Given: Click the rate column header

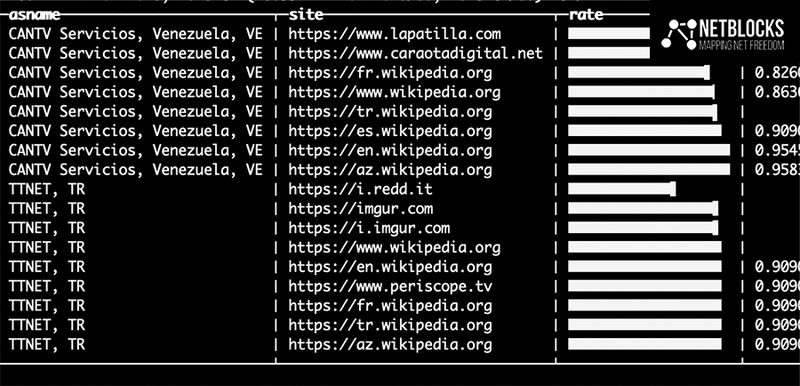Looking at the screenshot, I should [x=586, y=15].
